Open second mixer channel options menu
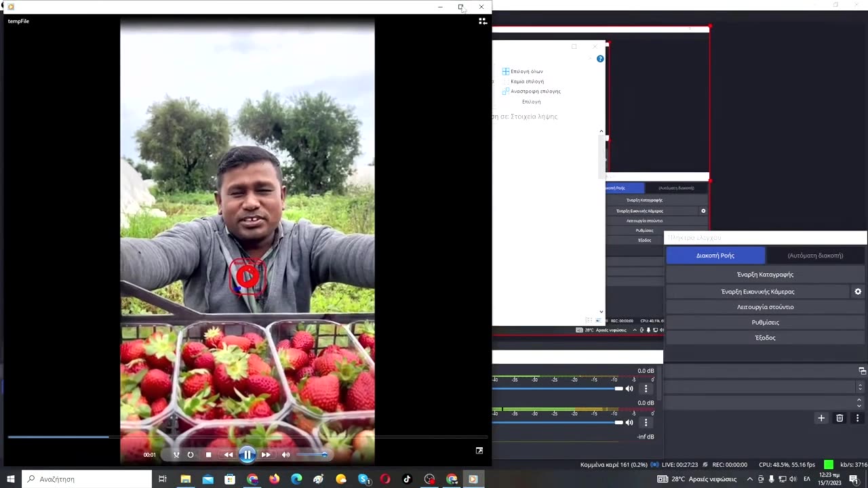Viewport: 868px width, 488px height. point(646,422)
